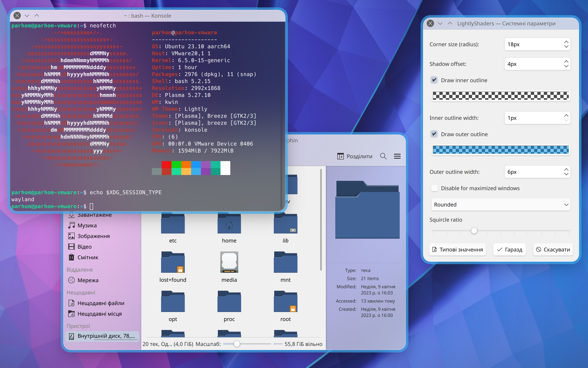Screen dimensions: 588x368
Task: Open the Rounded corner type dropdown
Action: 501,204
